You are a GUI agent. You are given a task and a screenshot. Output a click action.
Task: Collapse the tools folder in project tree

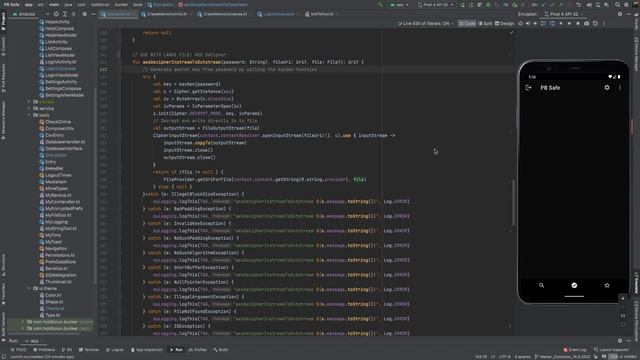tap(29, 115)
